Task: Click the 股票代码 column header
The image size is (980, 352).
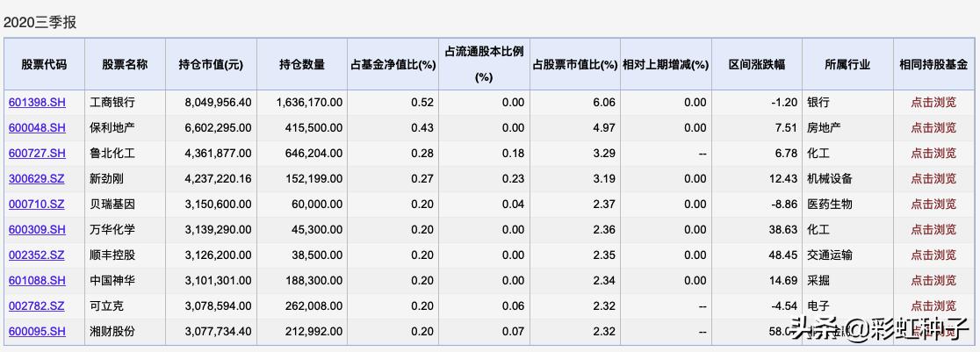Action: [44, 64]
